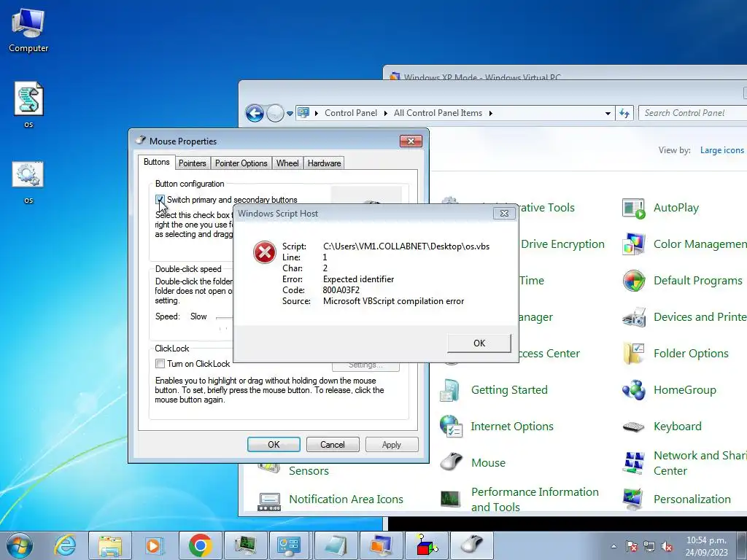747x560 pixels.
Task: Click OK in Mouse Properties
Action: click(274, 445)
